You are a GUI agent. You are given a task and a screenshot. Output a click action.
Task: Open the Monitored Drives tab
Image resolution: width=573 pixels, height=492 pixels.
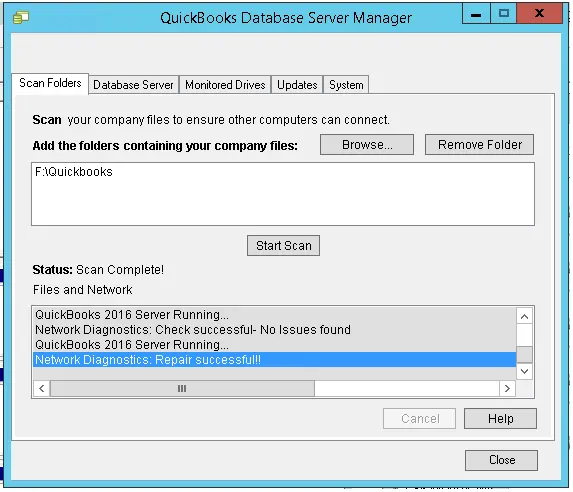pos(225,85)
